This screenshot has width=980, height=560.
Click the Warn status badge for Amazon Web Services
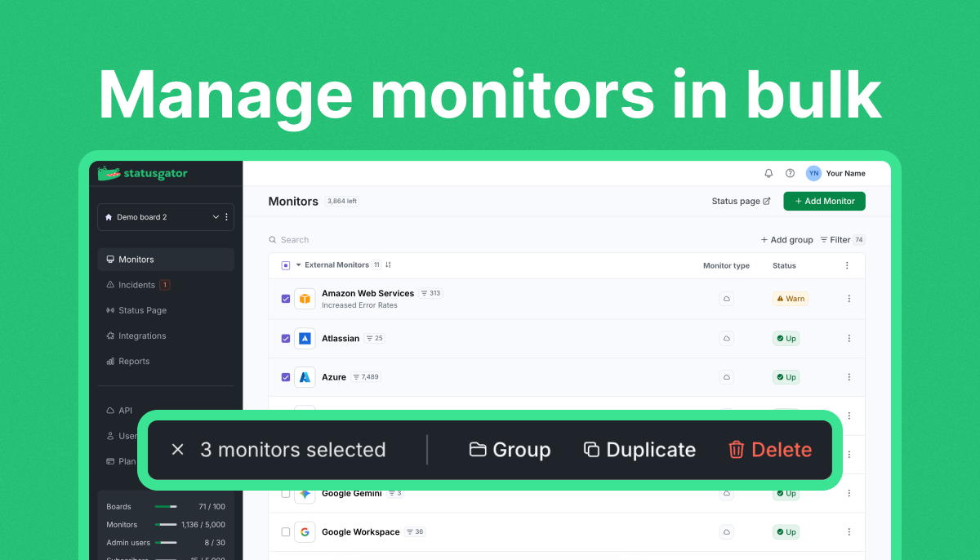coord(791,299)
